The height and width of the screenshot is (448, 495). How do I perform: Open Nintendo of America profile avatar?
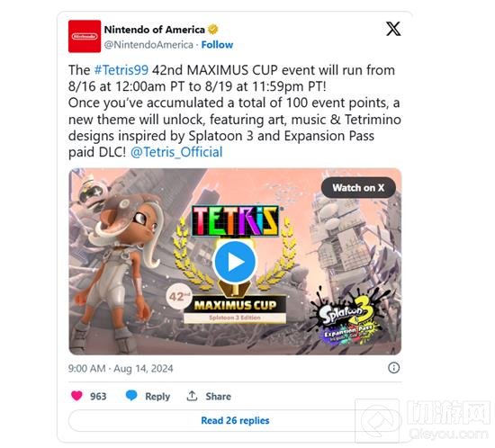pyautogui.click(x=85, y=36)
